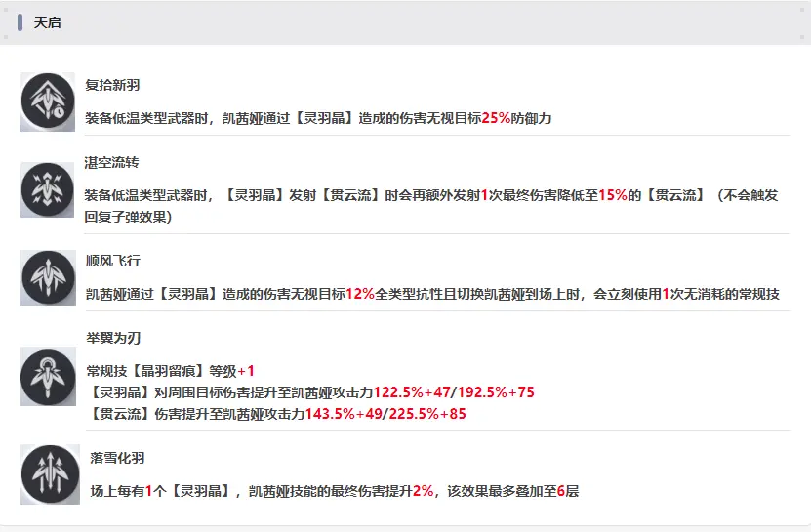Click the red 6 stack limit number

point(561,491)
